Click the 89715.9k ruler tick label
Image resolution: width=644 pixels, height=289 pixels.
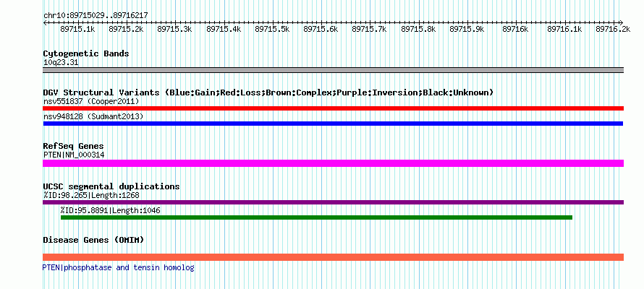(x=467, y=29)
